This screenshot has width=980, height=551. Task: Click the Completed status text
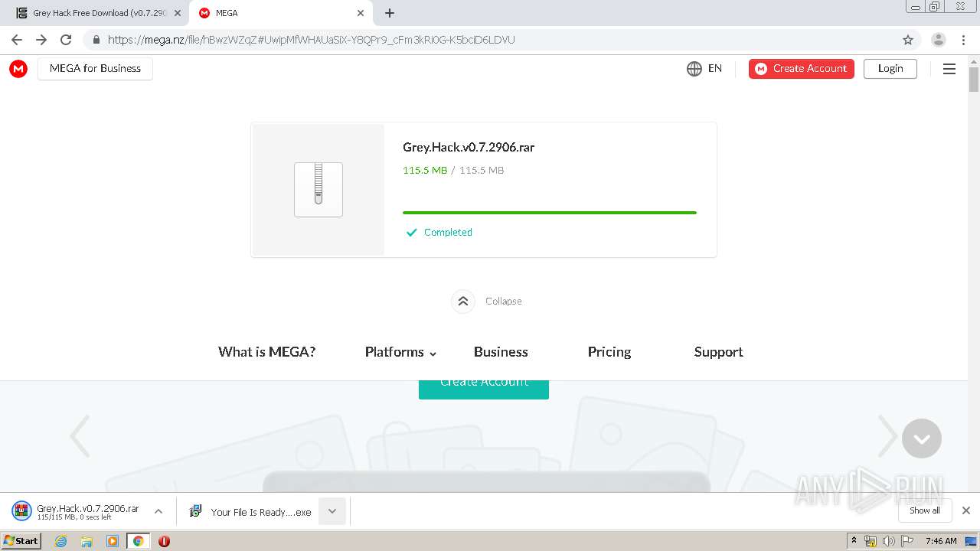(x=448, y=233)
